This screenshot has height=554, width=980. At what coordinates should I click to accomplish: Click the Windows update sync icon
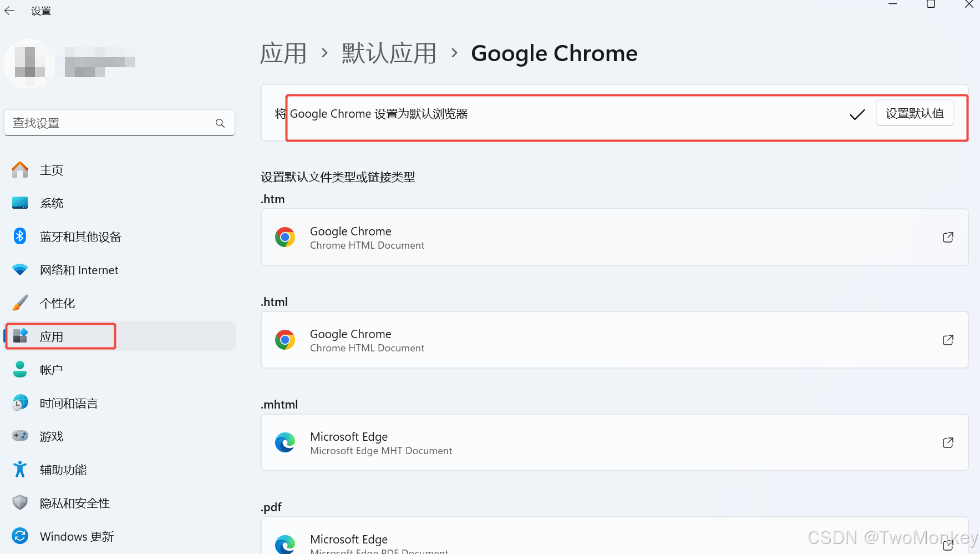click(20, 536)
